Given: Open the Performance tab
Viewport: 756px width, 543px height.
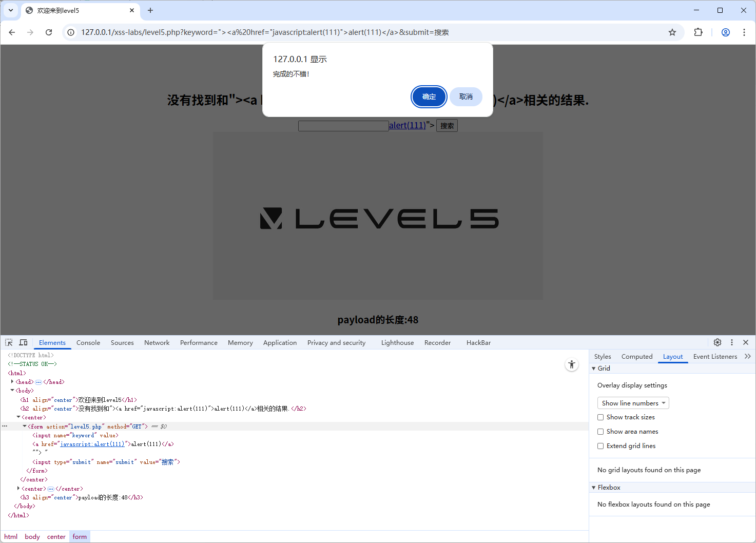Looking at the screenshot, I should 199,343.
